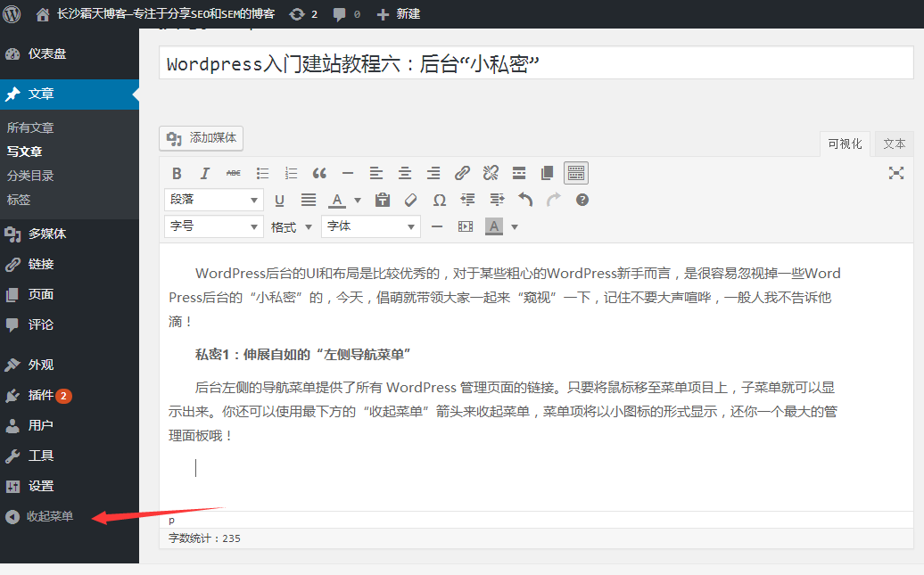The image size is (924, 575).
Task: Open the 标签 tags submenu
Action: coord(18,200)
